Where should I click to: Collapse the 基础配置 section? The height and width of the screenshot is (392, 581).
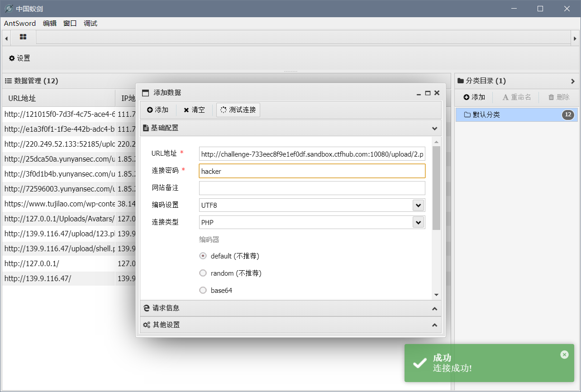434,128
